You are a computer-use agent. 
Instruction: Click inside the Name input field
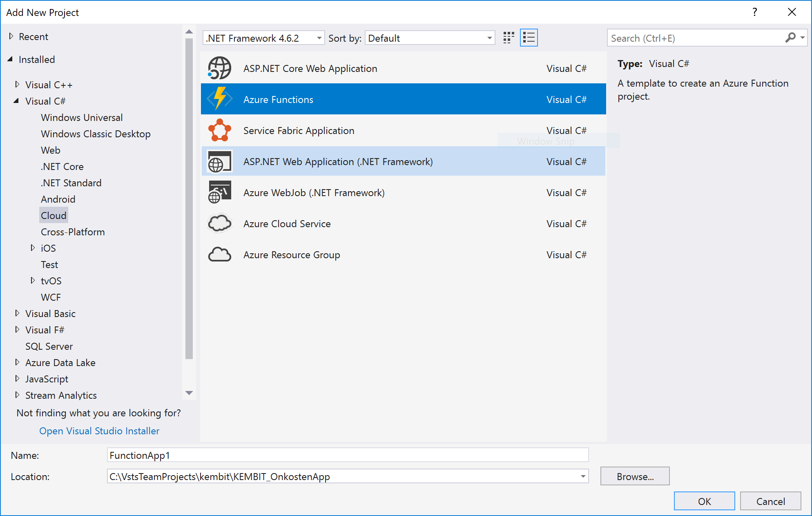pos(347,455)
